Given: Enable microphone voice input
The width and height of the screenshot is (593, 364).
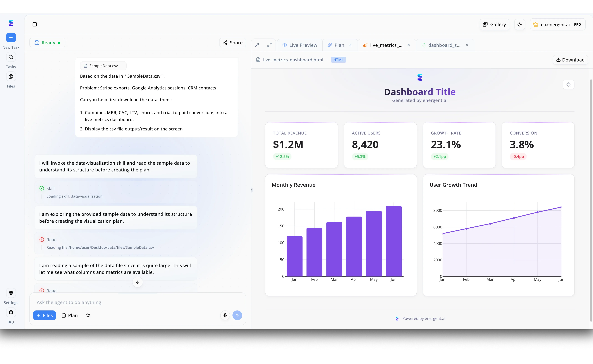Looking at the screenshot, I should coord(225,315).
